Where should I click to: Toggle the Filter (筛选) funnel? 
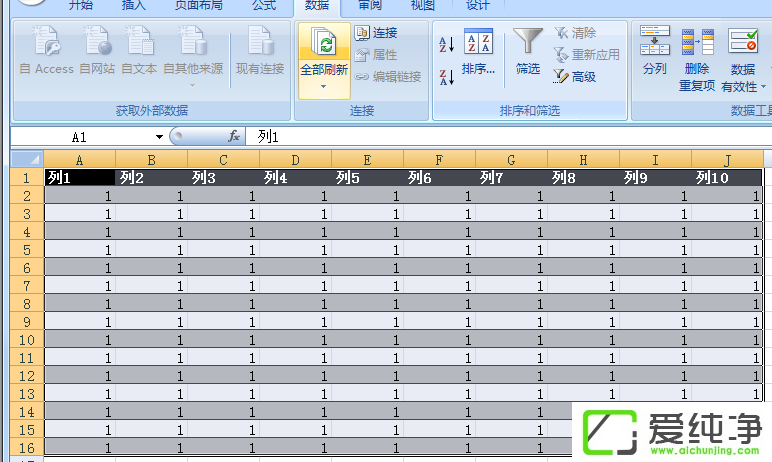(x=527, y=52)
